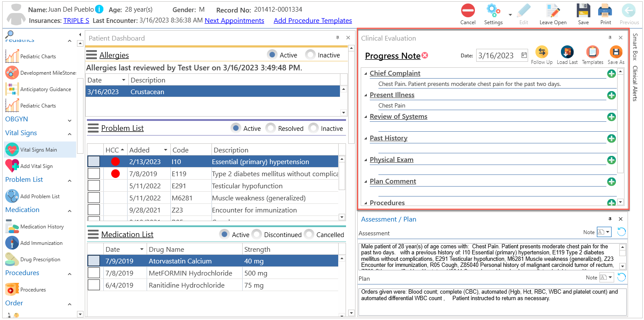Open Next Appointments link

point(234,20)
